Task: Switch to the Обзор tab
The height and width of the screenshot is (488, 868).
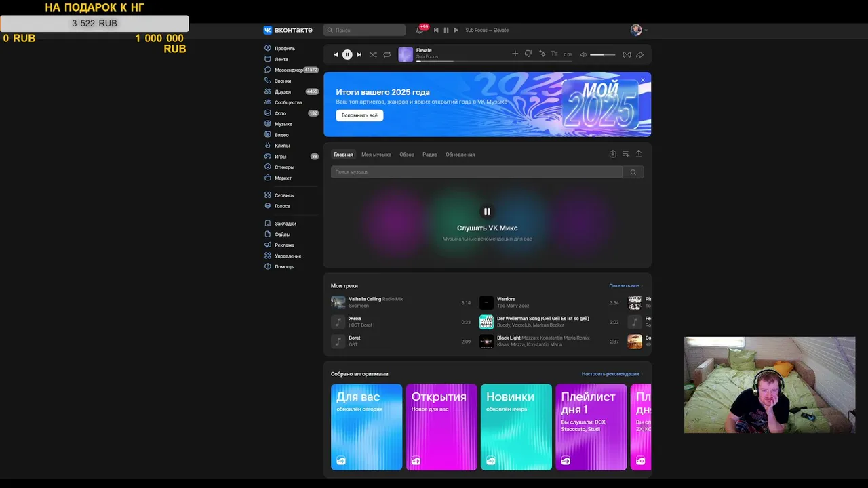Action: tap(407, 155)
